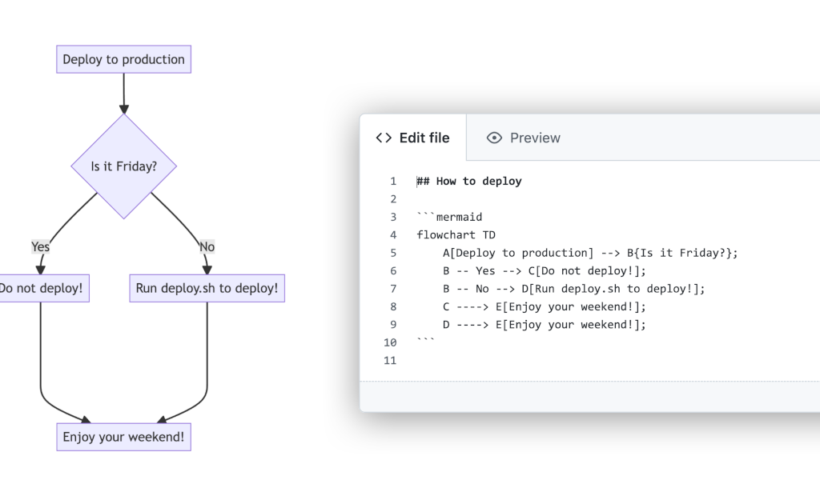Click the 'No' edge label in the diagram
This screenshot has height=504, width=820.
[207, 246]
